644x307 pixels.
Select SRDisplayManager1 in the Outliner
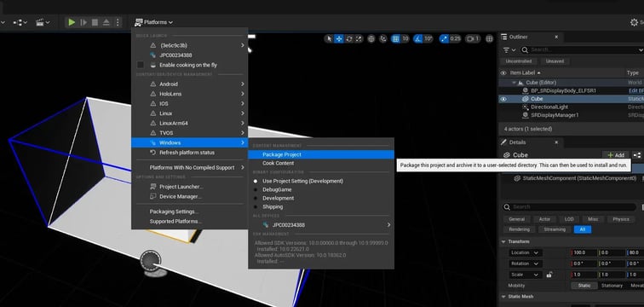tap(555, 115)
